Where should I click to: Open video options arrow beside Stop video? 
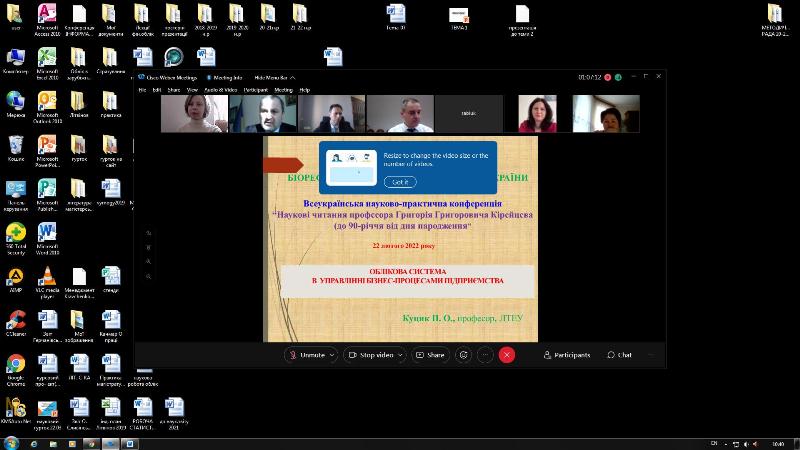pyautogui.click(x=402, y=355)
